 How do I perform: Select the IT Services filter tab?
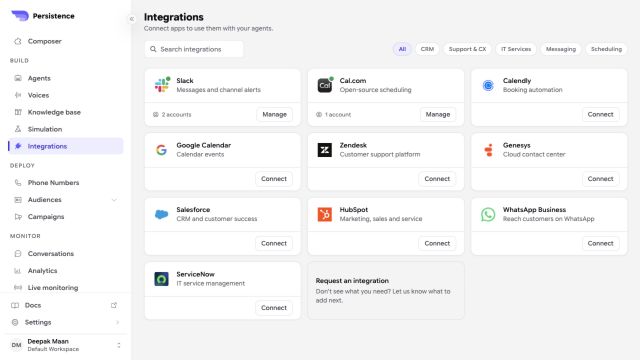pyautogui.click(x=516, y=49)
